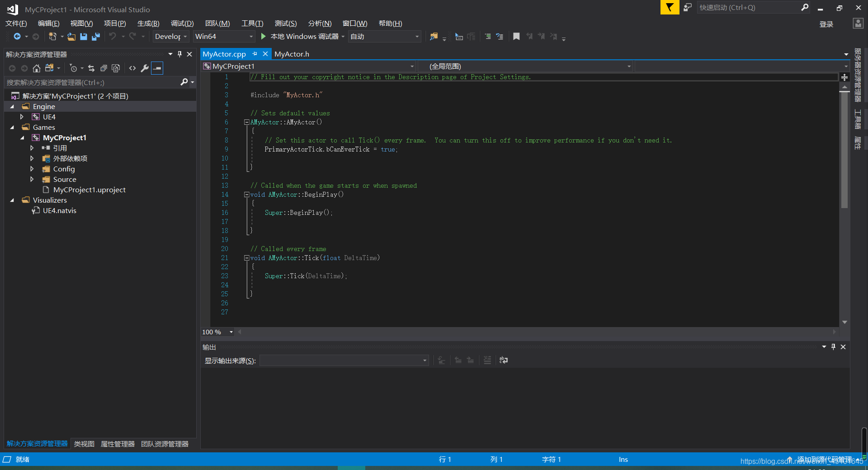The width and height of the screenshot is (868, 470).
Task: Toggle word wrap in Output panel
Action: [x=503, y=360]
